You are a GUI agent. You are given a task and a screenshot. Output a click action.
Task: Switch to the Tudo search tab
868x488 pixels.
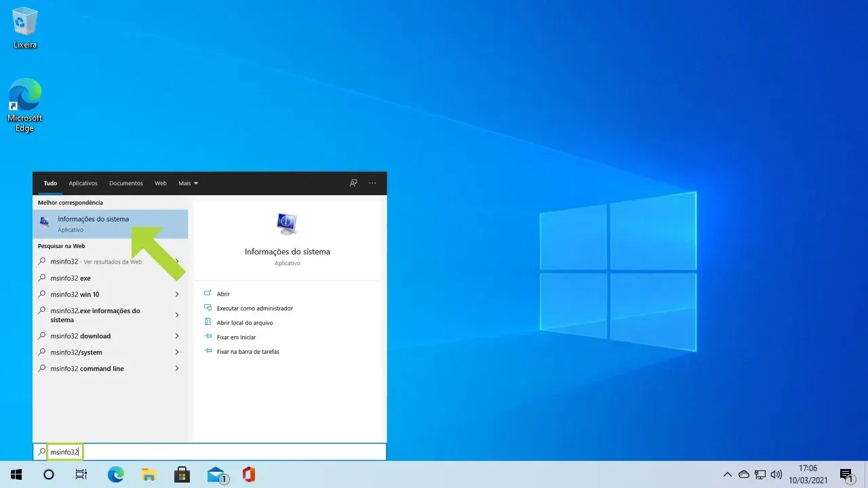click(50, 183)
